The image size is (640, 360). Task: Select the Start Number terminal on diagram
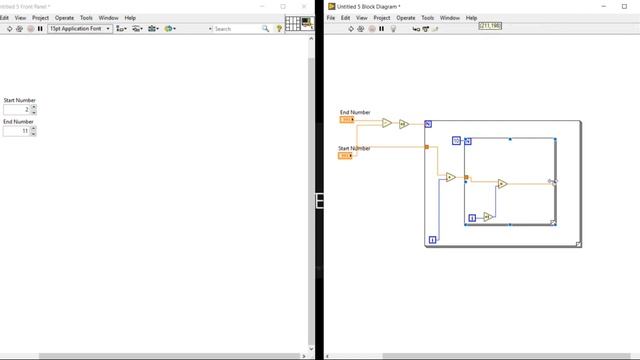click(345, 156)
